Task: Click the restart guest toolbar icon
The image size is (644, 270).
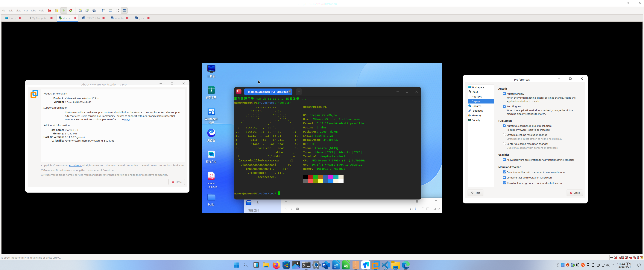Action: tap(71, 10)
